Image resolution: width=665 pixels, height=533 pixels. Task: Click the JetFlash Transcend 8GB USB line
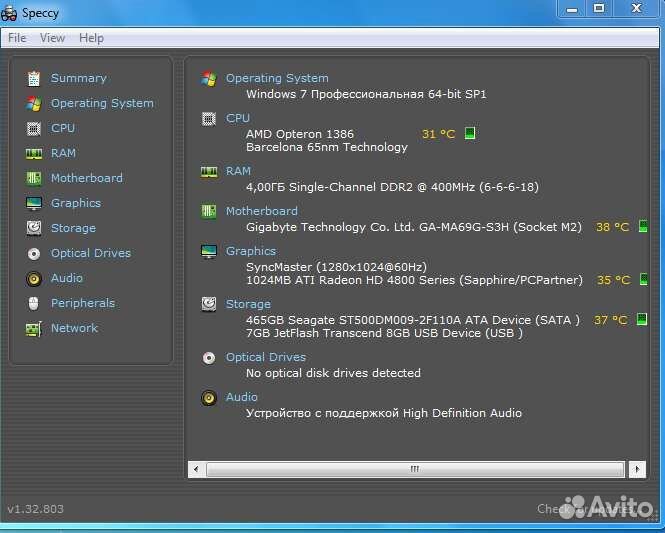[384, 334]
